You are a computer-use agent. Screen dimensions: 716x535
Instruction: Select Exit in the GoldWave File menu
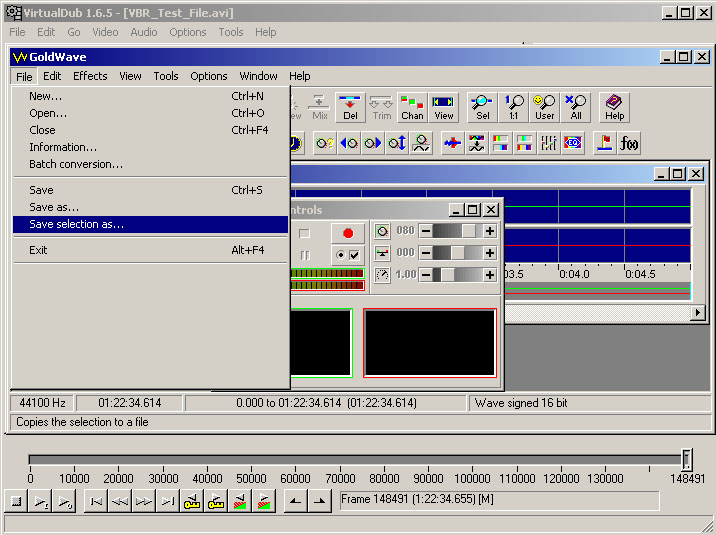point(150,250)
